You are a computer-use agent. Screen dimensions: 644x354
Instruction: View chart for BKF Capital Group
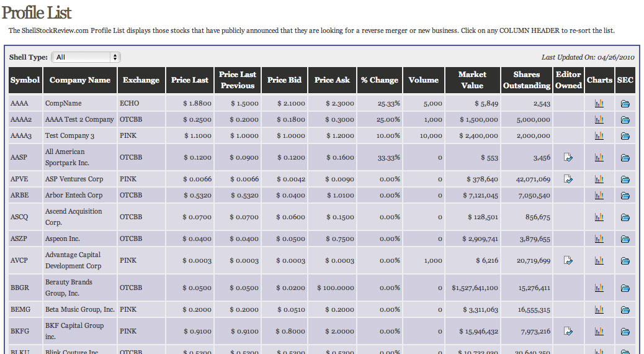599,331
